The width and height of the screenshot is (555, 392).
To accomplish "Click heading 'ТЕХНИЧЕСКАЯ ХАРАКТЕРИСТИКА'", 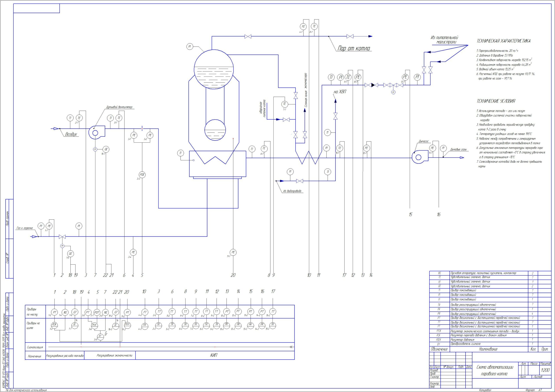I will [x=504, y=41].
